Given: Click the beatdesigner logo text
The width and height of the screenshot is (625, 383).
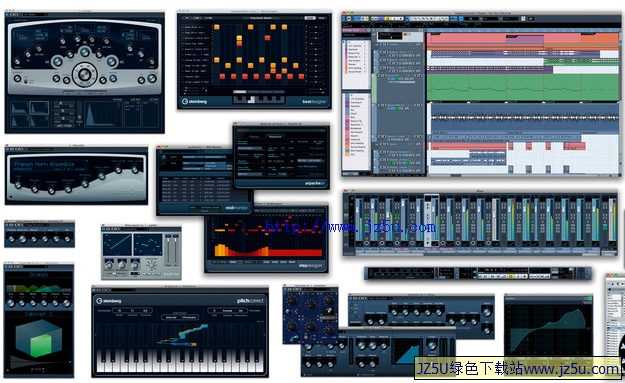Looking at the screenshot, I should (x=314, y=102).
